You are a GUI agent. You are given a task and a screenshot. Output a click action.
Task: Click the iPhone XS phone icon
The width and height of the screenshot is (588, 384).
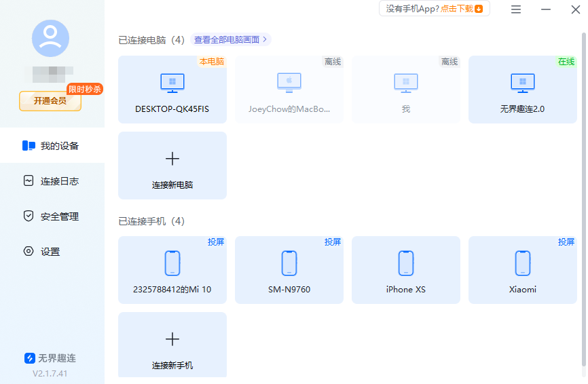tap(406, 263)
